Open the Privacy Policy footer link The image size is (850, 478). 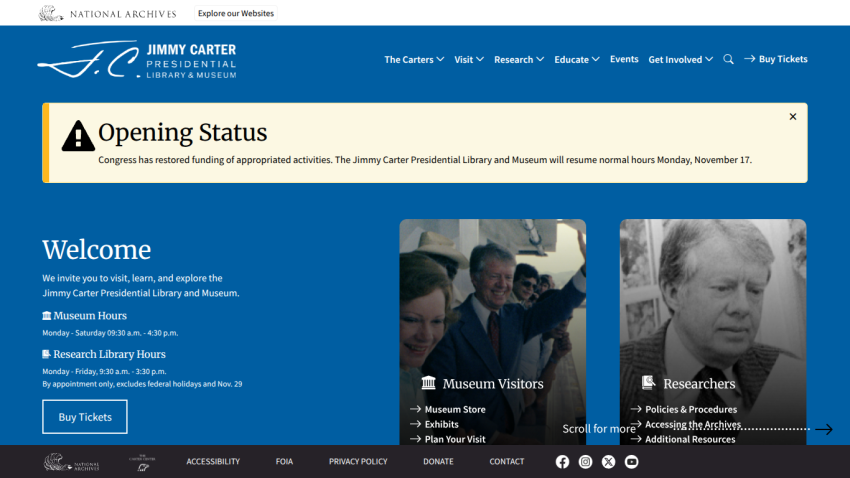358,462
